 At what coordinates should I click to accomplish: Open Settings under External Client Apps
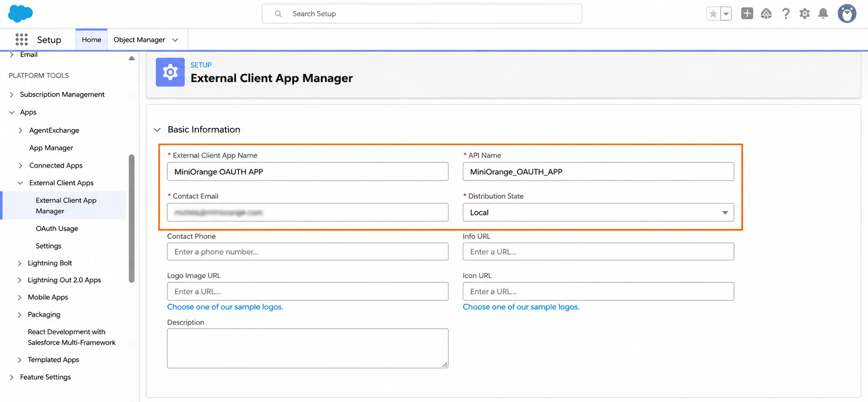coord(49,246)
